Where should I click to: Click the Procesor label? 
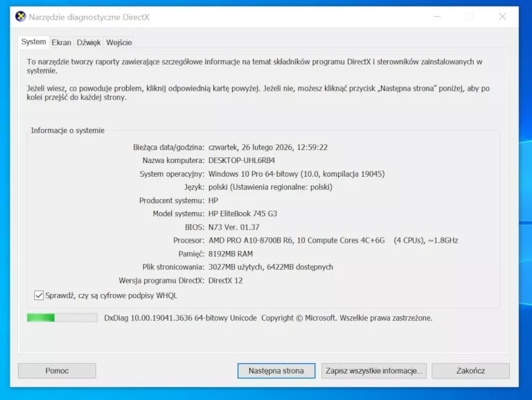tap(188, 241)
